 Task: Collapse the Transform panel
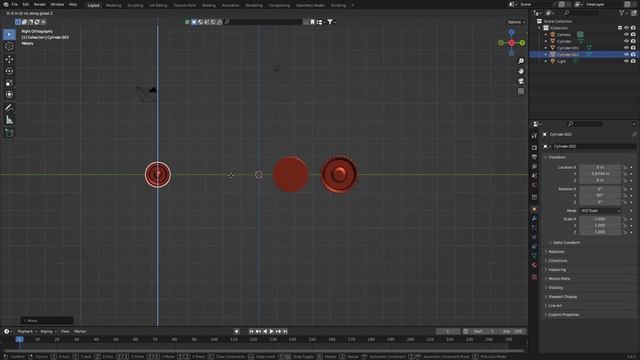tap(557, 157)
